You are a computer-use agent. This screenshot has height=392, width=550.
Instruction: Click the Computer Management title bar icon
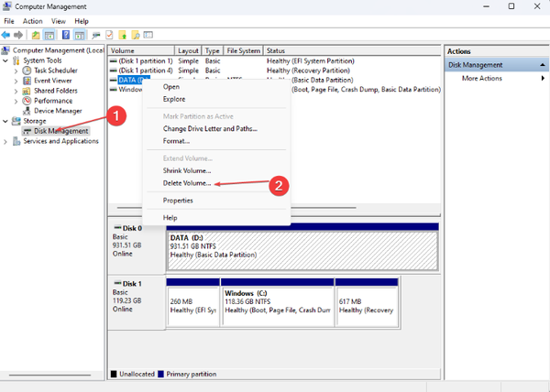7,6
